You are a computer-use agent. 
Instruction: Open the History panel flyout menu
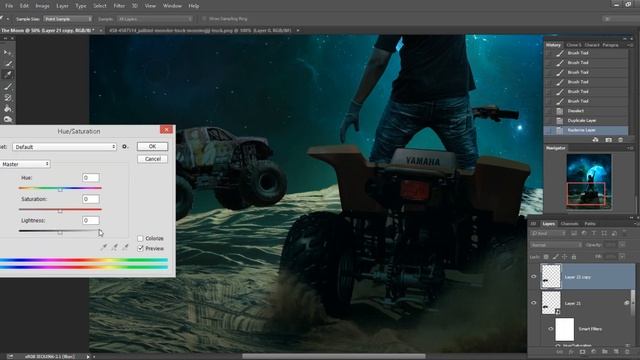coord(631,45)
